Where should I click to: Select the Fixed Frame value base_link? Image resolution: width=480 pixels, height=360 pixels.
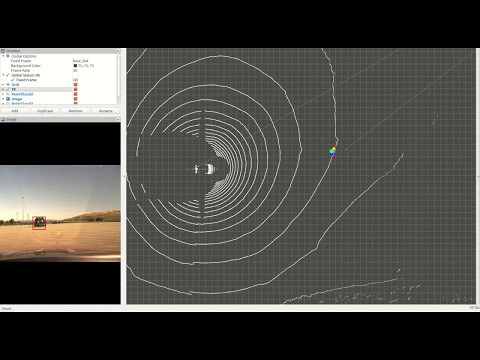click(81, 61)
